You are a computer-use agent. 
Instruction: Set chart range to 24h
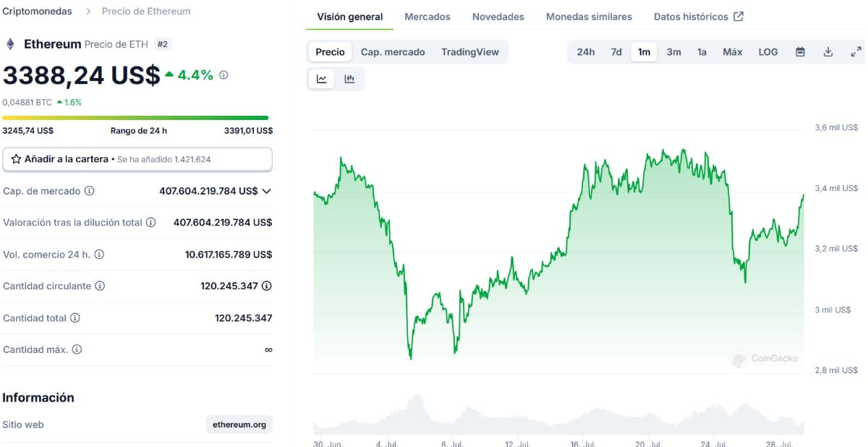586,52
